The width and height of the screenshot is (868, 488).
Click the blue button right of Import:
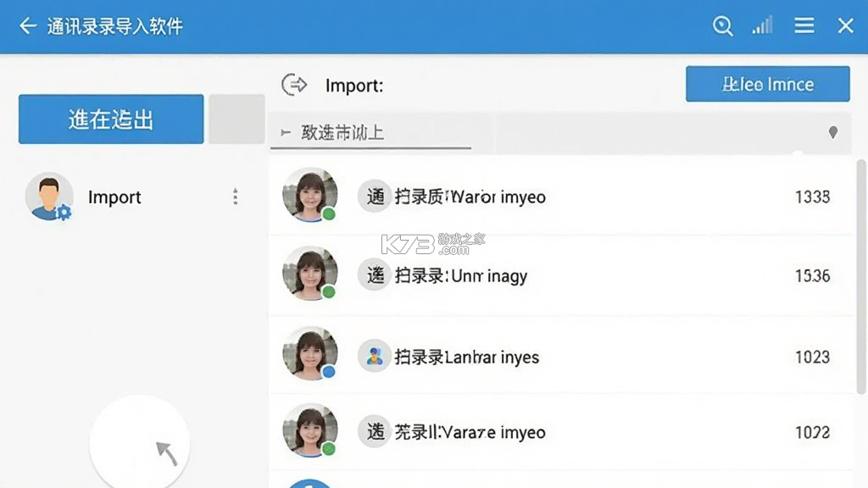pyautogui.click(x=767, y=84)
